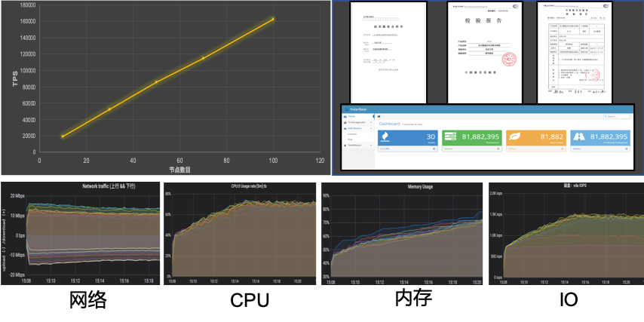
Task: Open details arrow on Transactions card footer
Action: coord(500,149)
